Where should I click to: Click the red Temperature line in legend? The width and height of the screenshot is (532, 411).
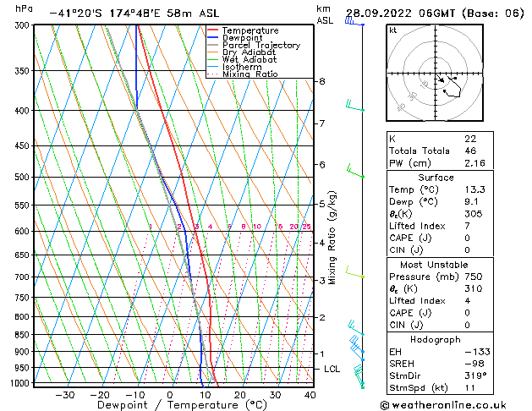[213, 30]
